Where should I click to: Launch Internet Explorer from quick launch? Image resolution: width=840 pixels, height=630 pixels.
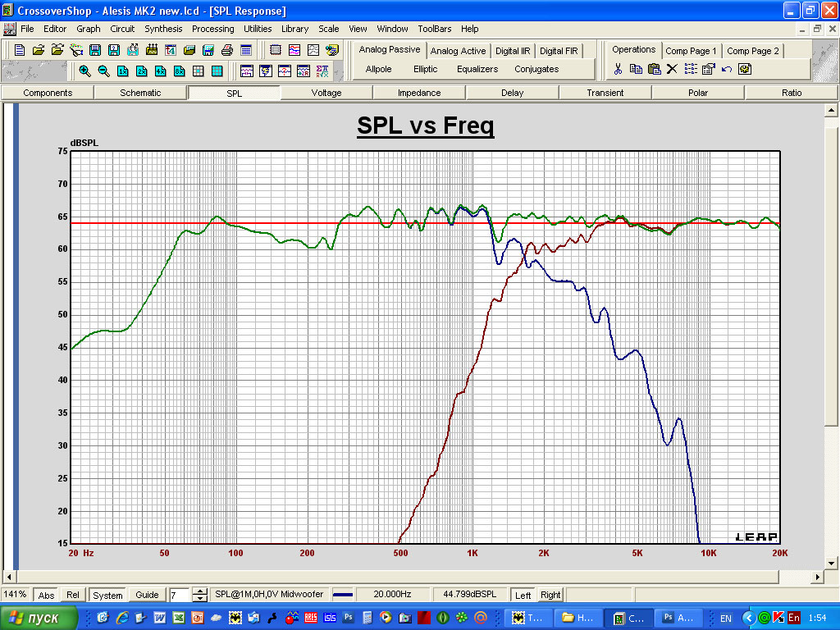122,618
